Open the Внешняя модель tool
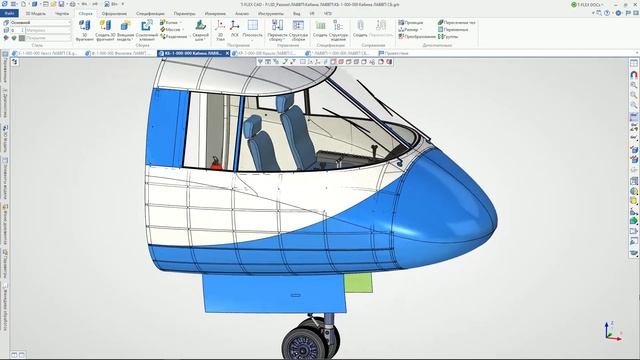This screenshot has height=360, width=640. (125, 30)
